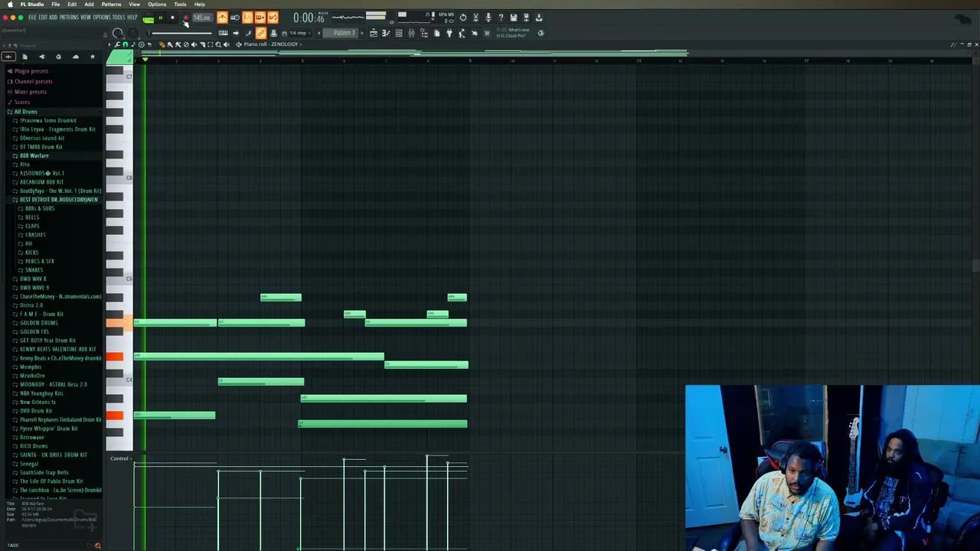Open the Mixer window icon
980x551 pixels.
411,33
